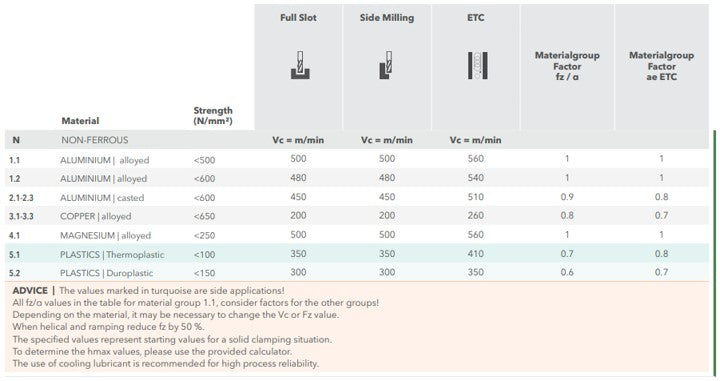This screenshot has height=381, width=720.
Task: Select the ETC column header
Action: (476, 18)
